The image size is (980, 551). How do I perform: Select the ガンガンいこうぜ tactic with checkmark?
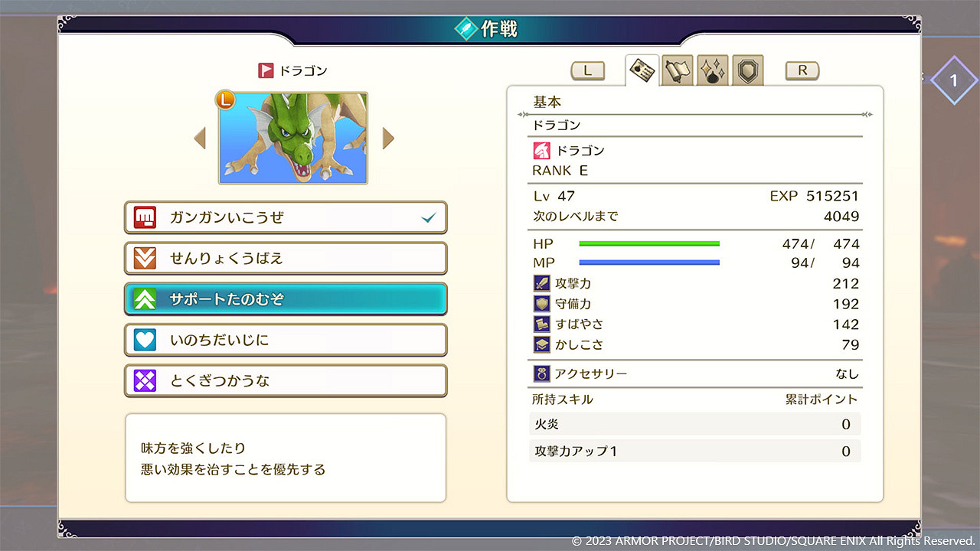(x=286, y=217)
